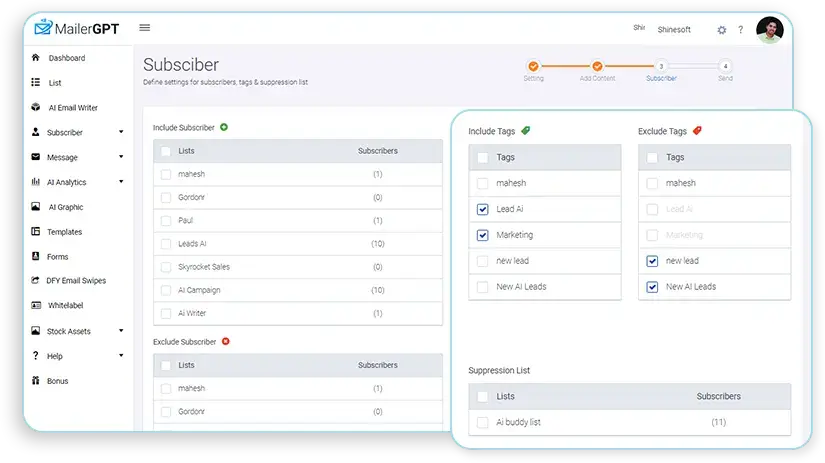Click the Shinesoft account name
This screenshot has height=463, width=825.
coord(674,30)
